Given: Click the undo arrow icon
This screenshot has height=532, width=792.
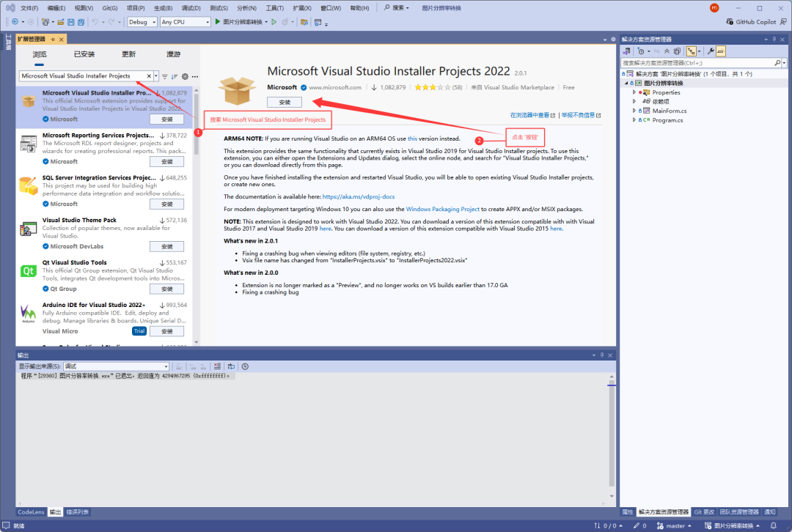Looking at the screenshot, I should [95, 22].
